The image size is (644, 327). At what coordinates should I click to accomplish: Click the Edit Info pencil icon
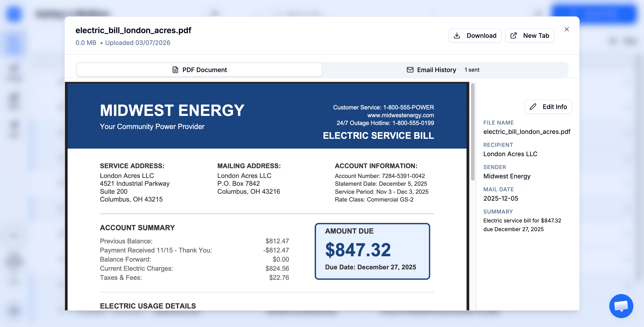pyautogui.click(x=533, y=107)
